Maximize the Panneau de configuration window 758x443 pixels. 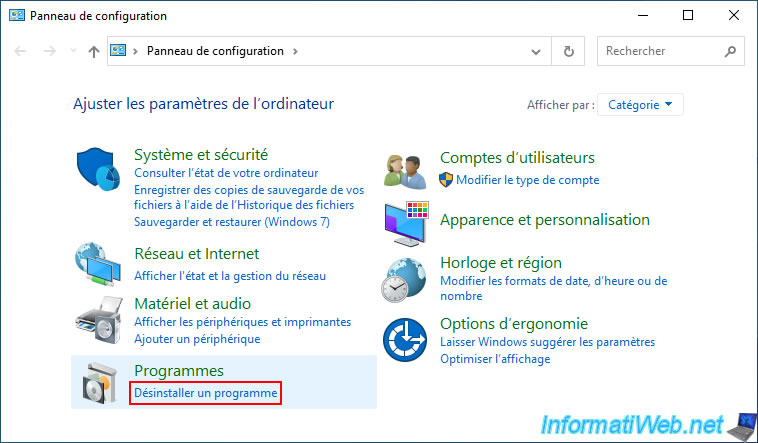(688, 15)
